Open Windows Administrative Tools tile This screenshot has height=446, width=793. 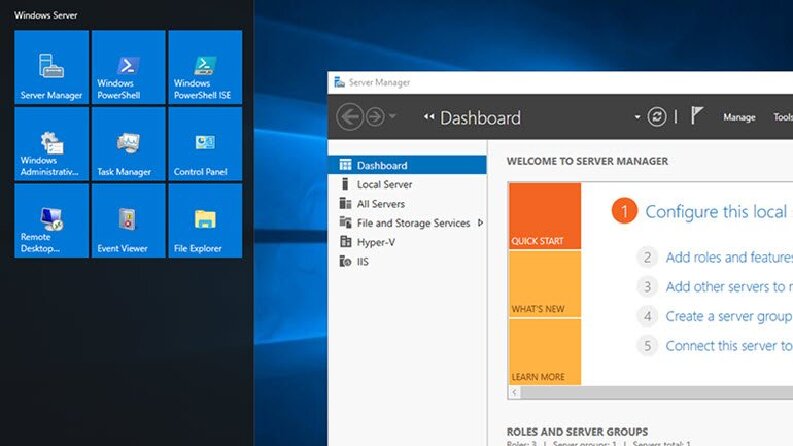point(52,144)
